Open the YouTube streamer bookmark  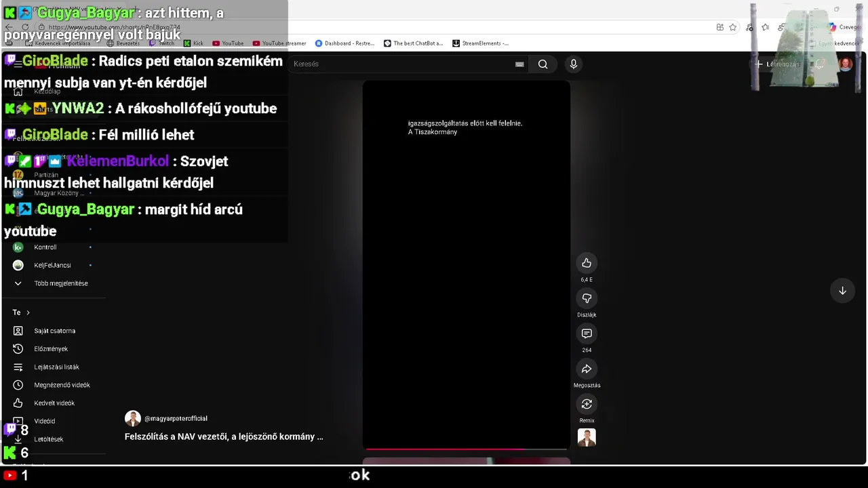pos(279,43)
